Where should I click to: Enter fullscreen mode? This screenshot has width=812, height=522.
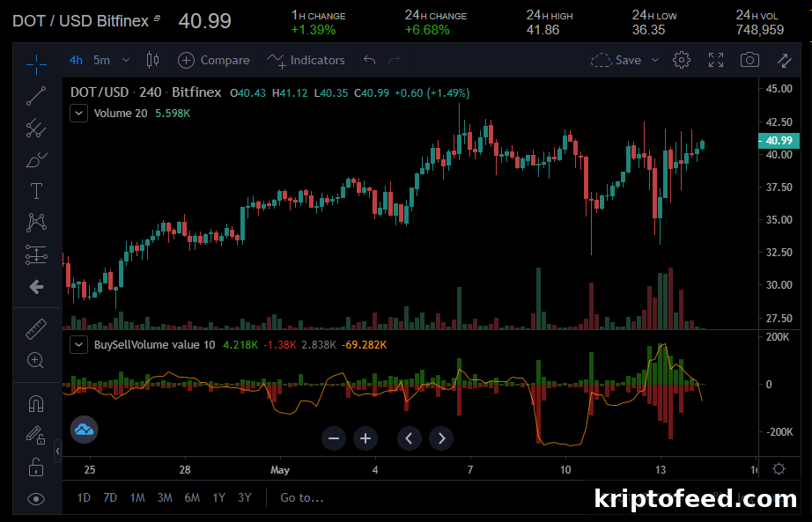click(x=716, y=60)
